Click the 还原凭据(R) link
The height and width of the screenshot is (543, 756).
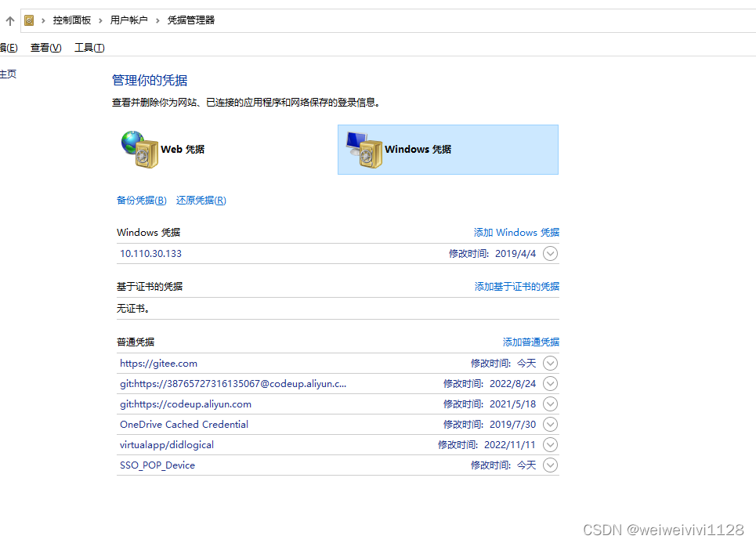click(x=203, y=200)
